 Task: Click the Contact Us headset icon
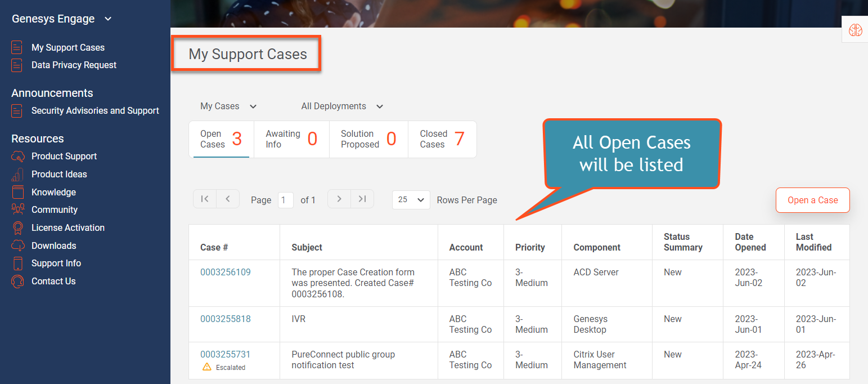(x=18, y=281)
